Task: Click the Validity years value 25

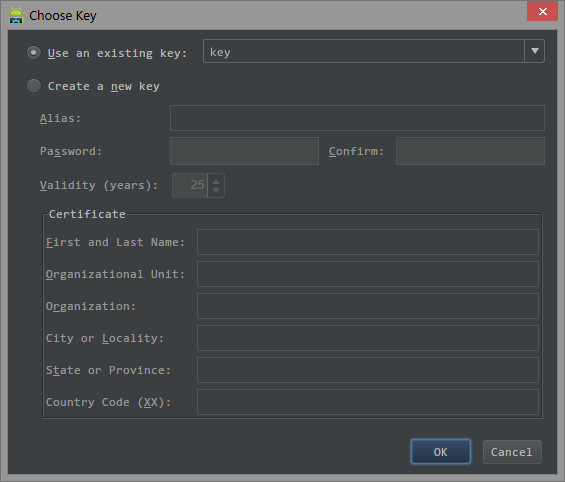Action: [x=190, y=185]
